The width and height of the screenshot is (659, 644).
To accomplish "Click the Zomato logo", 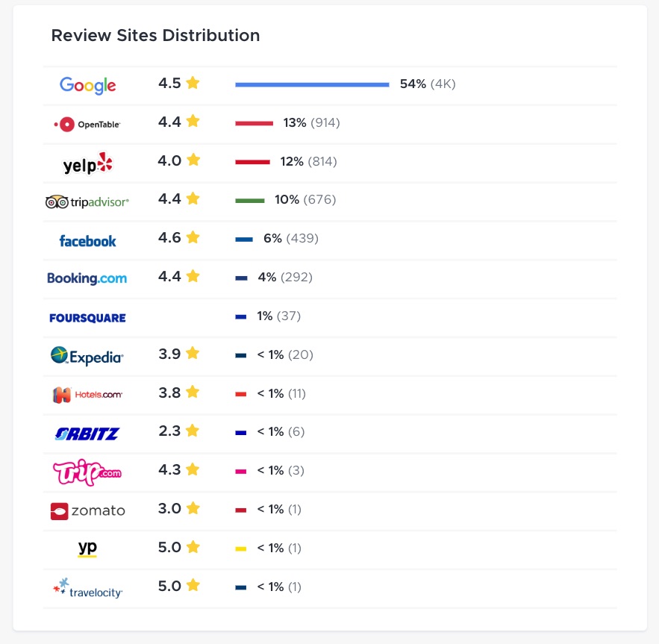I will click(87, 510).
